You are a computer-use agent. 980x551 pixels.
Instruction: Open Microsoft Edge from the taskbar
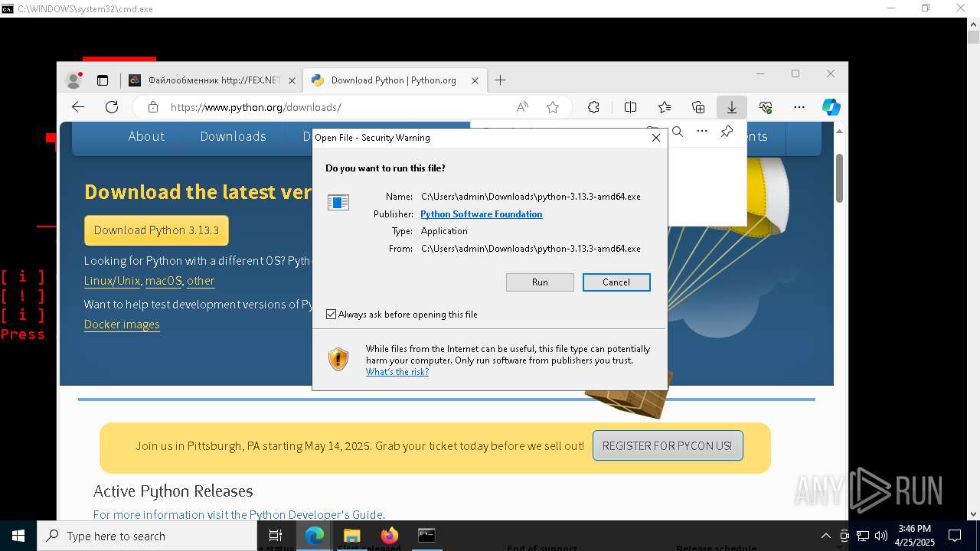tap(315, 536)
